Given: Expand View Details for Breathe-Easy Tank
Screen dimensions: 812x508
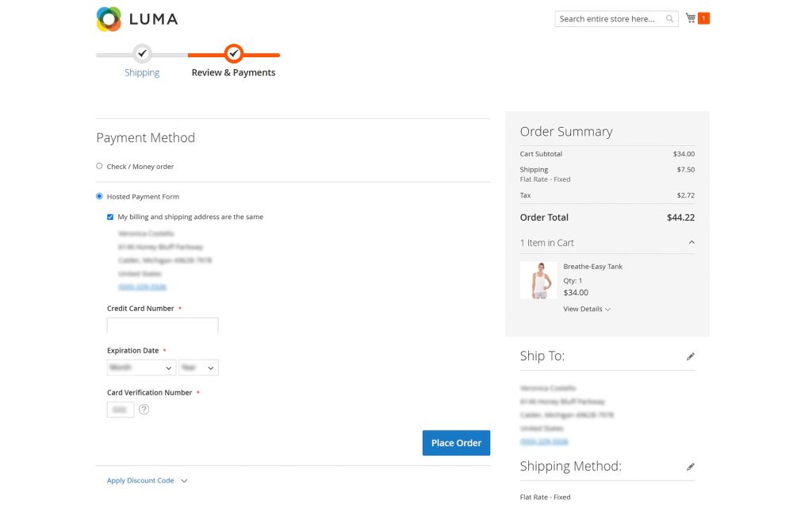Looking at the screenshot, I should point(587,309).
